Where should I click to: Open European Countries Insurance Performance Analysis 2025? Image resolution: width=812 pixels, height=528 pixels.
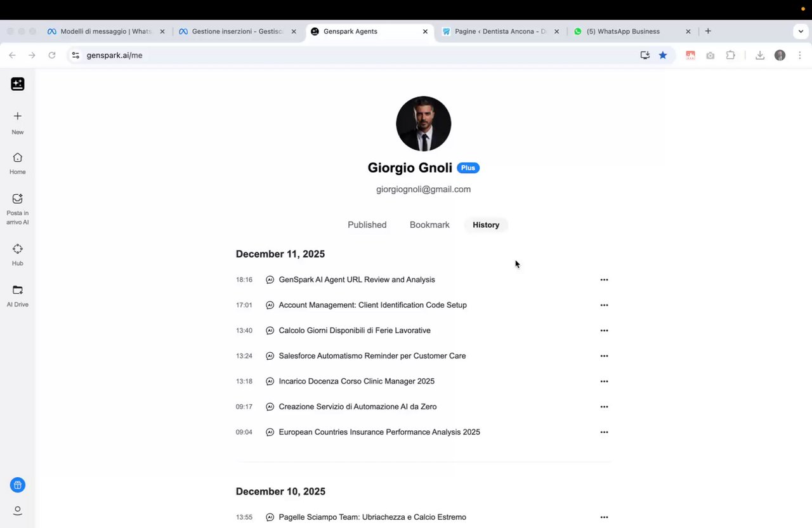click(x=379, y=432)
